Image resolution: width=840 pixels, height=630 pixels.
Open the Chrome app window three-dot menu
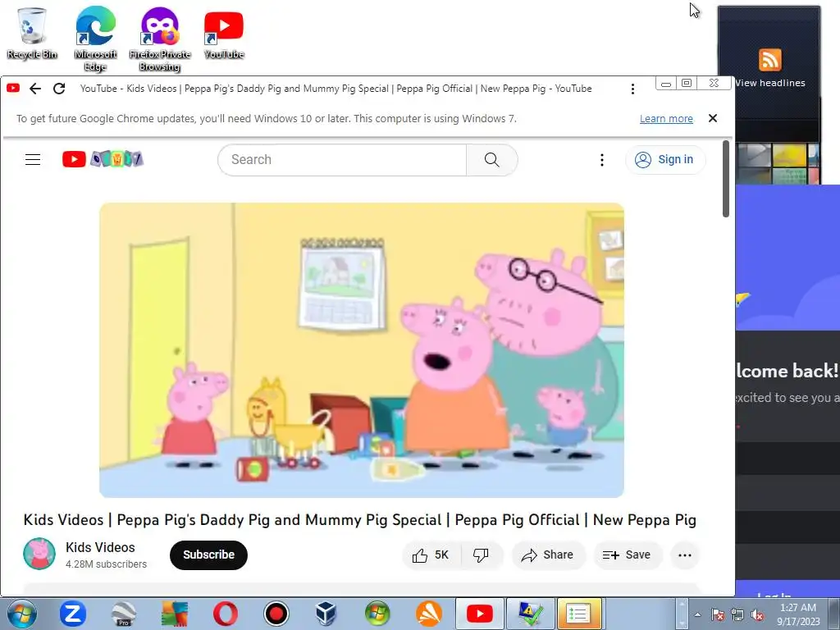632,89
